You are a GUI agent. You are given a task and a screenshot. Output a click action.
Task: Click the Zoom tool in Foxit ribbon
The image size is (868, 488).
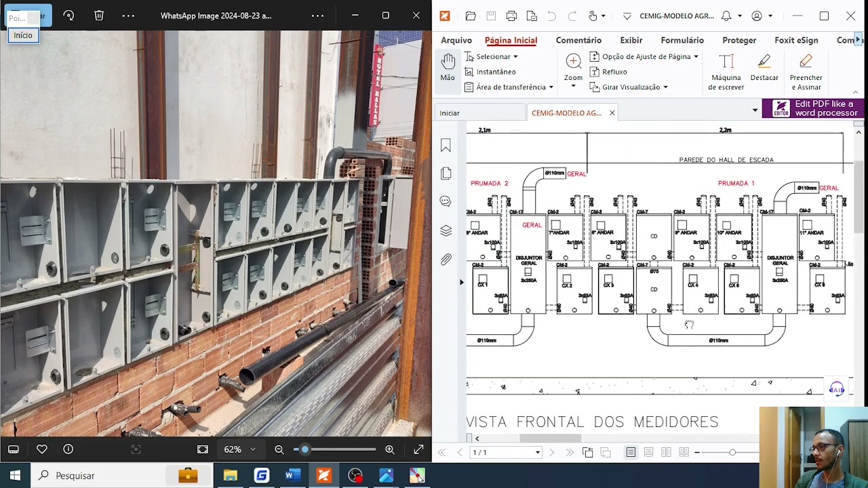(x=573, y=68)
